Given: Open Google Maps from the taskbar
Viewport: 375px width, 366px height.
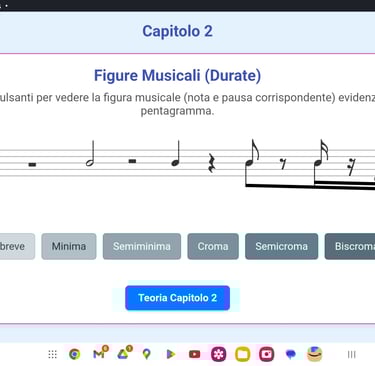Looking at the screenshot, I should [x=146, y=354].
